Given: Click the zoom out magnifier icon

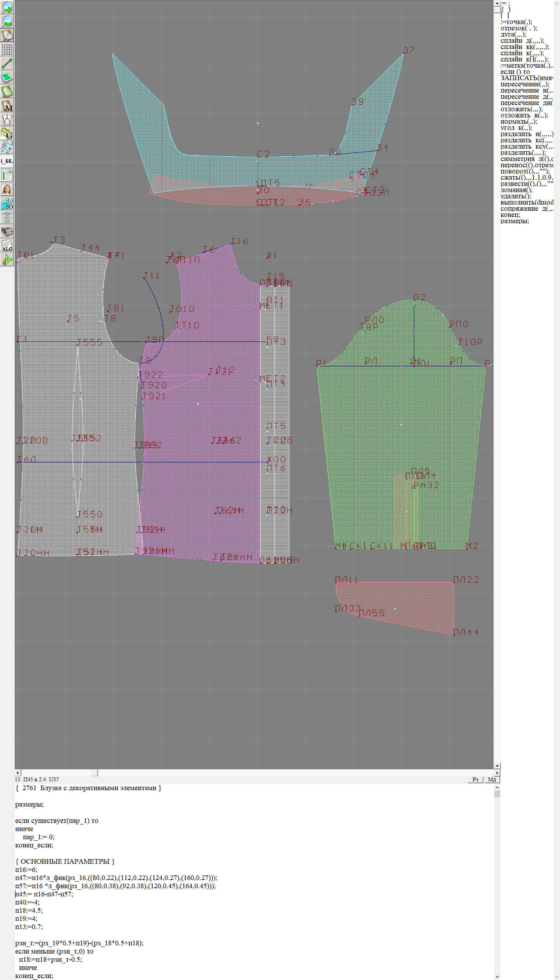Looking at the screenshot, I should 7,21.
